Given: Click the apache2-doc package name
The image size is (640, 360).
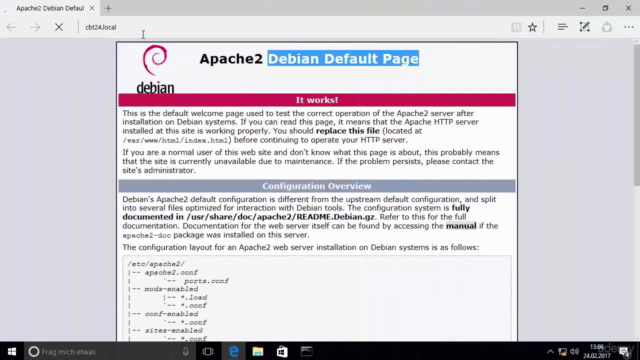Looking at the screenshot, I should pos(147,236).
